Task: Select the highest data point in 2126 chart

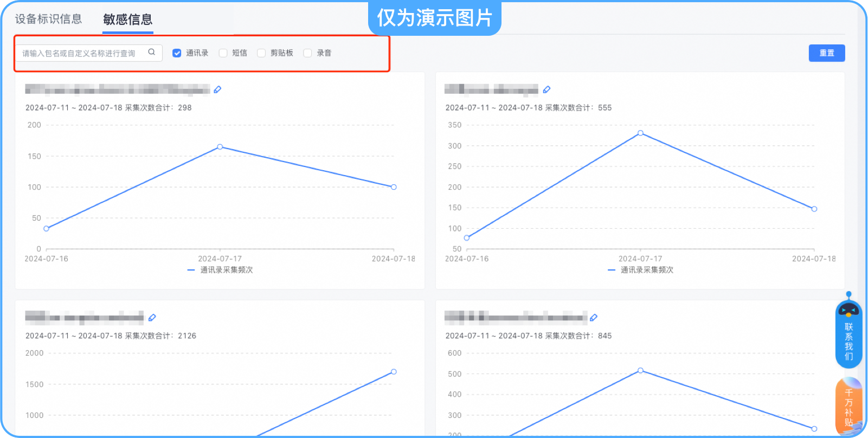Action: click(394, 372)
